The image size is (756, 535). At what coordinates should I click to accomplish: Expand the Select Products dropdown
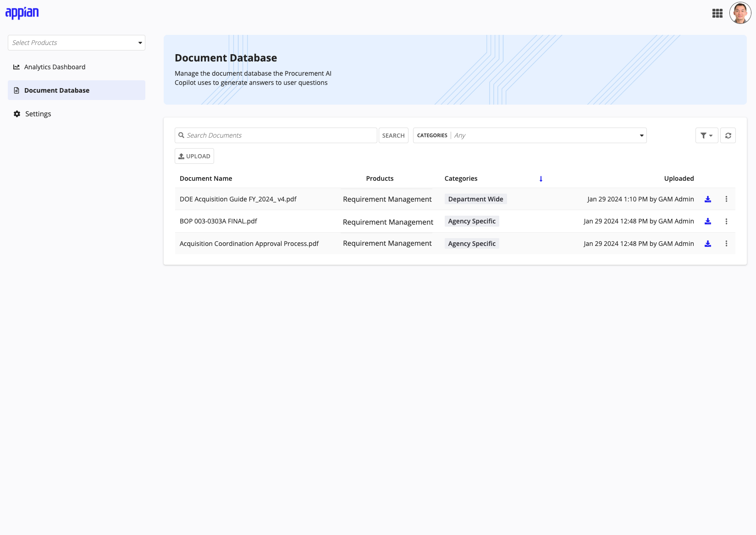tap(77, 43)
